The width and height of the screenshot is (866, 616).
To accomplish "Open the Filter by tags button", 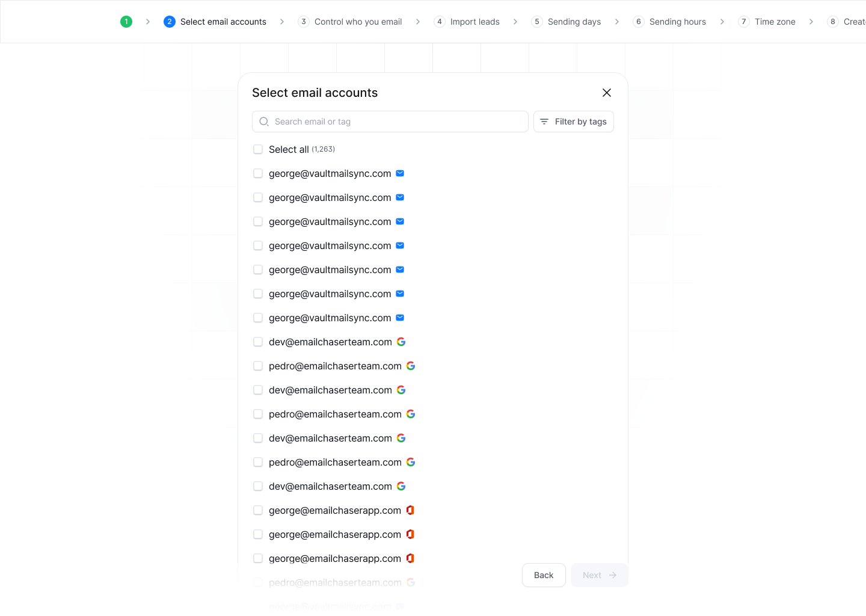I will 574,122.
